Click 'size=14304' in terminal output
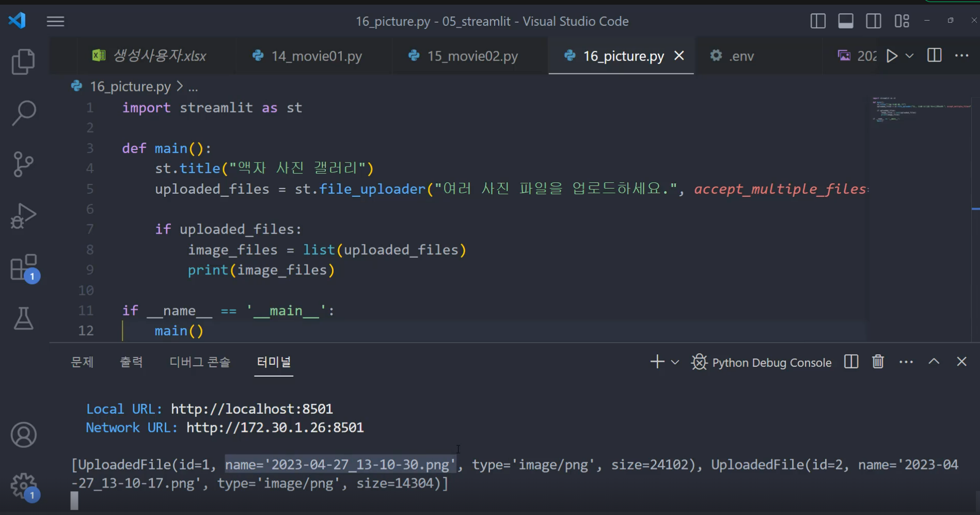980x515 pixels. (x=395, y=483)
